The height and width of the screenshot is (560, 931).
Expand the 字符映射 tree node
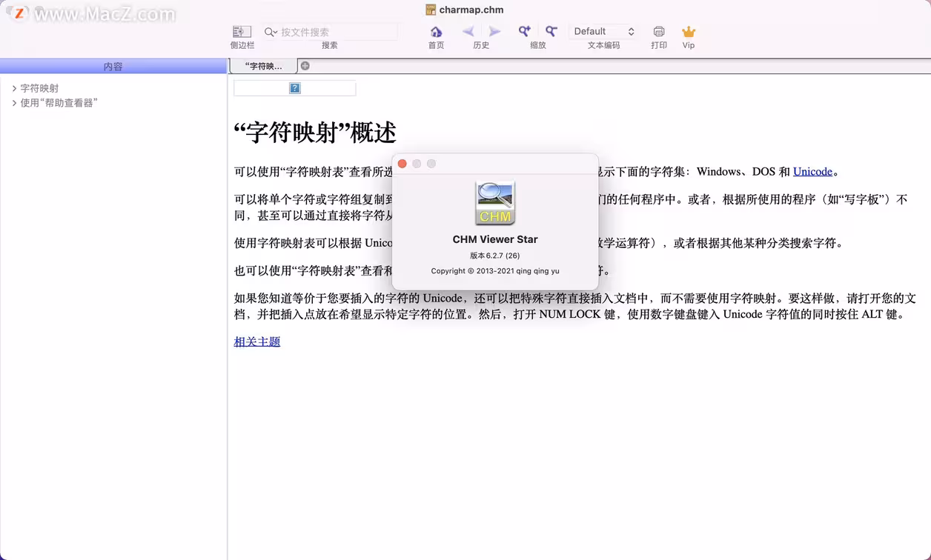click(14, 88)
